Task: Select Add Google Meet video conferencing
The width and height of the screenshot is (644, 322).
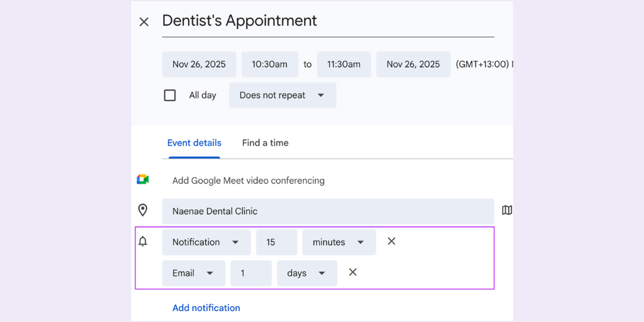Action: point(248,180)
